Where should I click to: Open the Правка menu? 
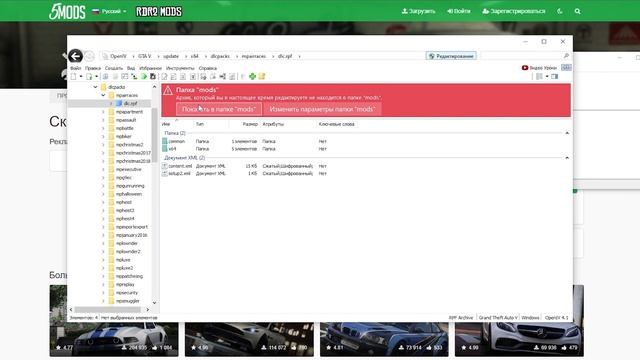click(x=93, y=68)
